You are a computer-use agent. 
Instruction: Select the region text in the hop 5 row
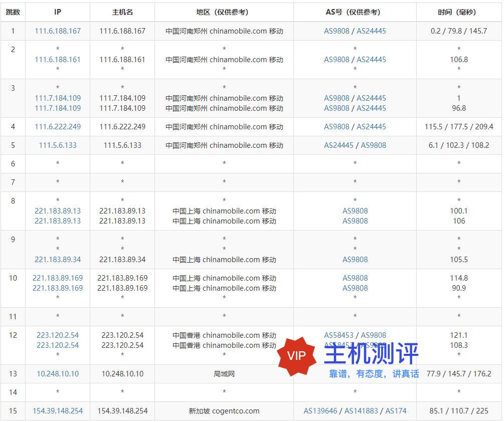coord(224,145)
